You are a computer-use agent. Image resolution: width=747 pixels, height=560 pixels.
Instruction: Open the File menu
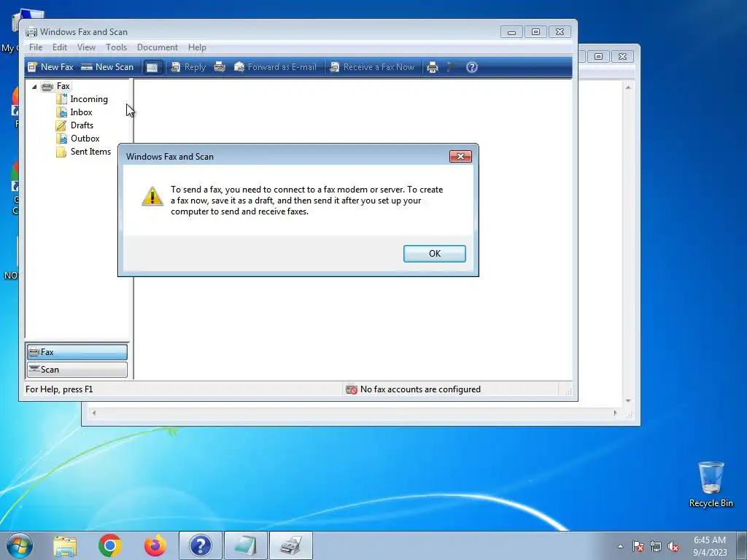(x=36, y=47)
